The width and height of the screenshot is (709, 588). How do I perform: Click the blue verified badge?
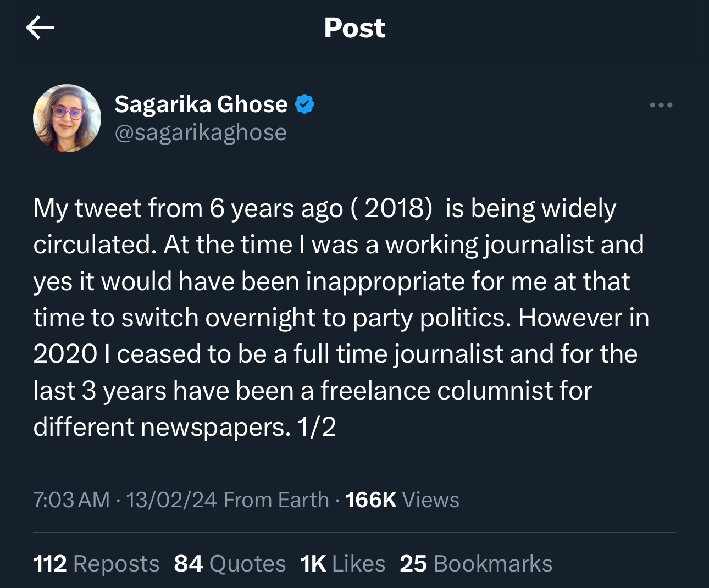[304, 104]
